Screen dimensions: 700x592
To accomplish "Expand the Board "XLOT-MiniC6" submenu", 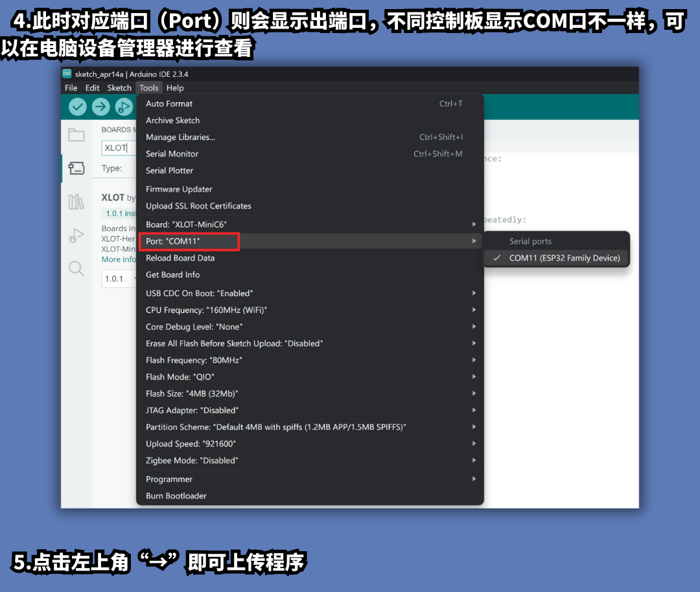I will 310,224.
